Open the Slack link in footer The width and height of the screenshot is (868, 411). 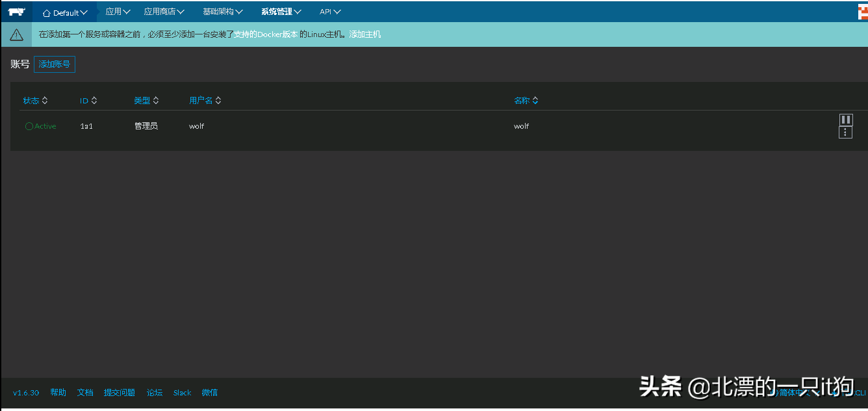tap(182, 393)
